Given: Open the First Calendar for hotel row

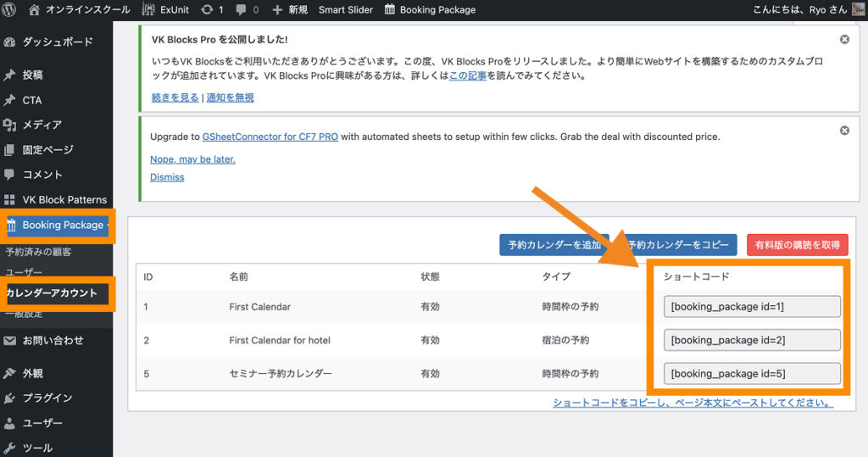Looking at the screenshot, I should click(x=279, y=340).
